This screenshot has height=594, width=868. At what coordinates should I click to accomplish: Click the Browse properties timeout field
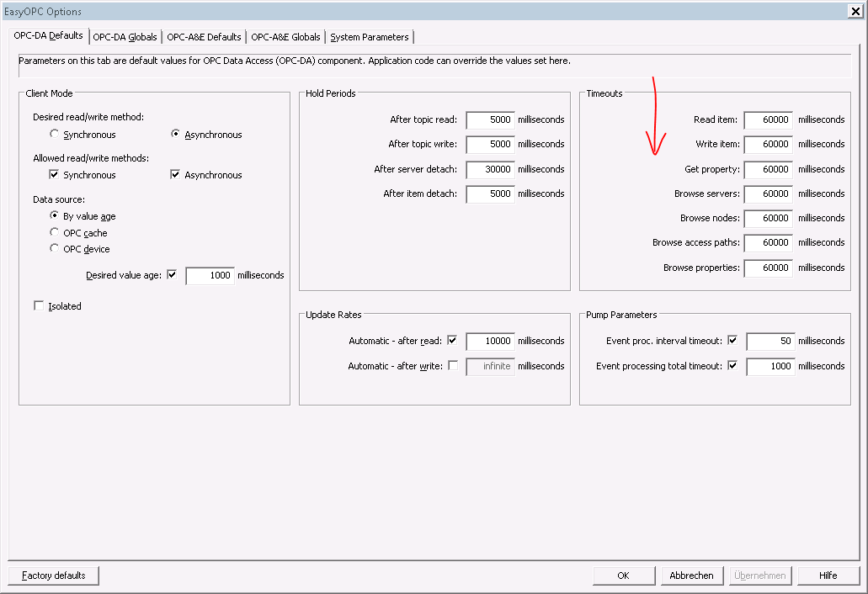769,268
